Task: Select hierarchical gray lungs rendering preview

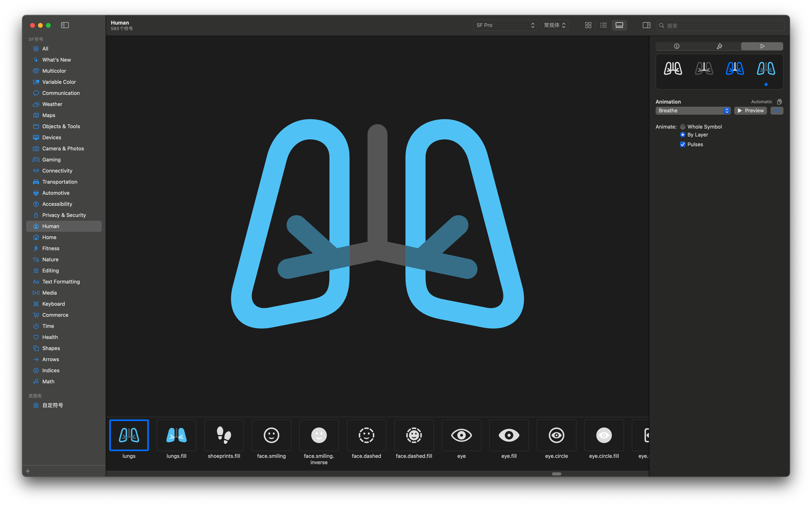Action: (704, 68)
